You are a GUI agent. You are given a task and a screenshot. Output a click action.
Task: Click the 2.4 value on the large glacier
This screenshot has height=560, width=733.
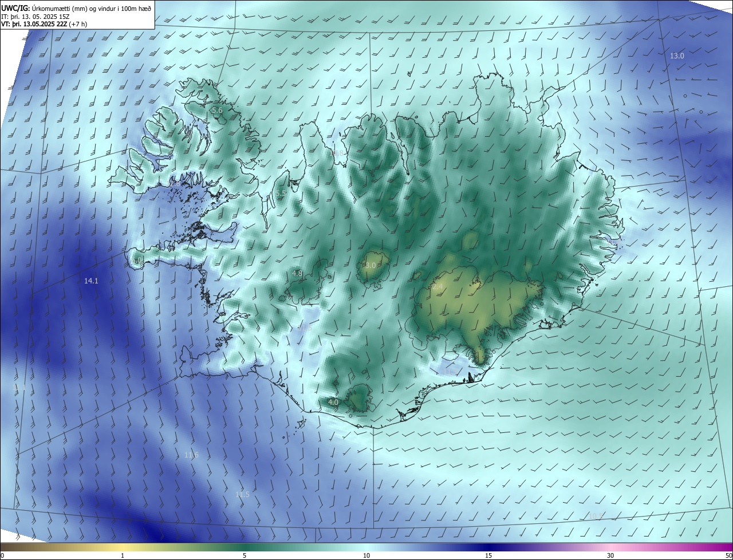click(x=438, y=286)
